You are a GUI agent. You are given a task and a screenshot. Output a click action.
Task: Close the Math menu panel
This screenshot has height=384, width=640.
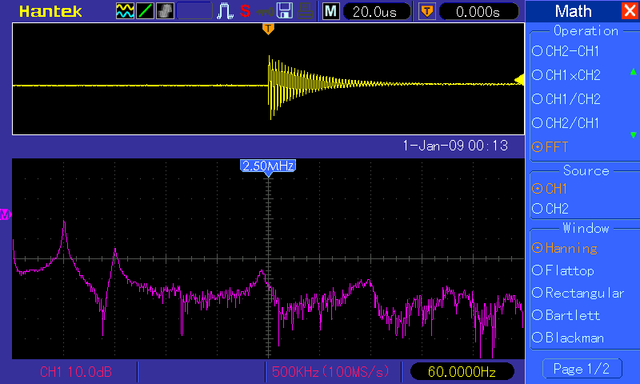630,11
